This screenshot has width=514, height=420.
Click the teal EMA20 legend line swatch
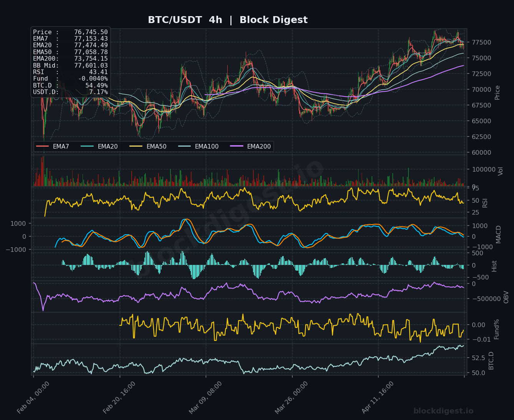click(x=87, y=146)
